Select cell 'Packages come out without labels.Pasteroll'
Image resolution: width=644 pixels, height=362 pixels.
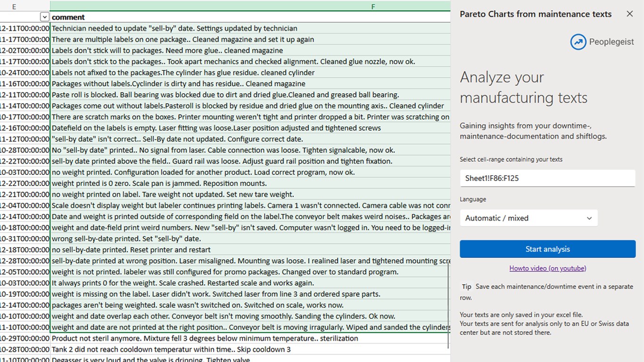[250, 106]
